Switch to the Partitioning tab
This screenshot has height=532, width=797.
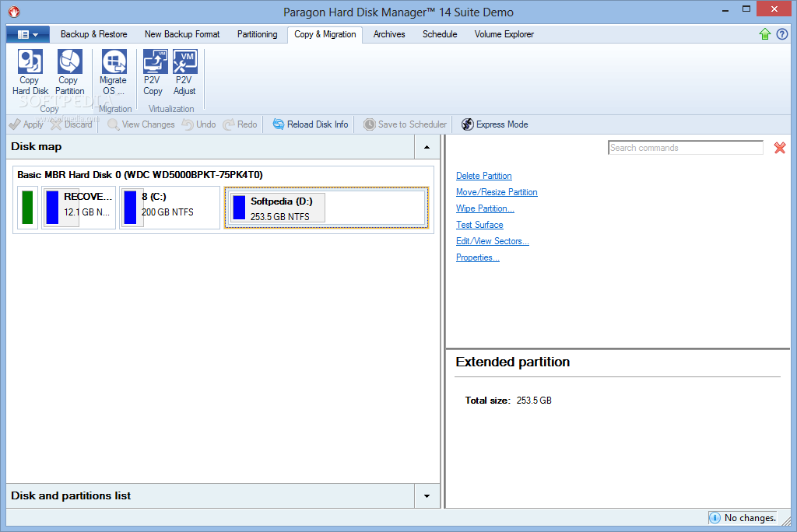[257, 34]
